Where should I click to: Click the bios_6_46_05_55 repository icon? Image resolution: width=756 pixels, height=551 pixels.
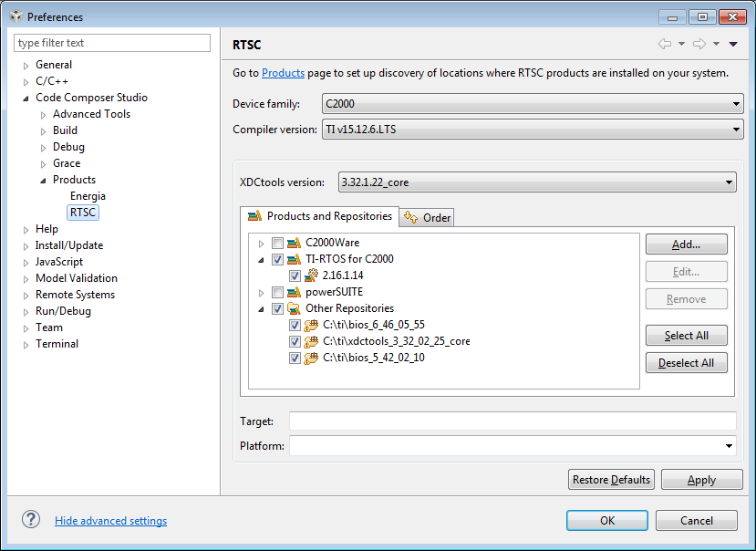click(x=311, y=325)
